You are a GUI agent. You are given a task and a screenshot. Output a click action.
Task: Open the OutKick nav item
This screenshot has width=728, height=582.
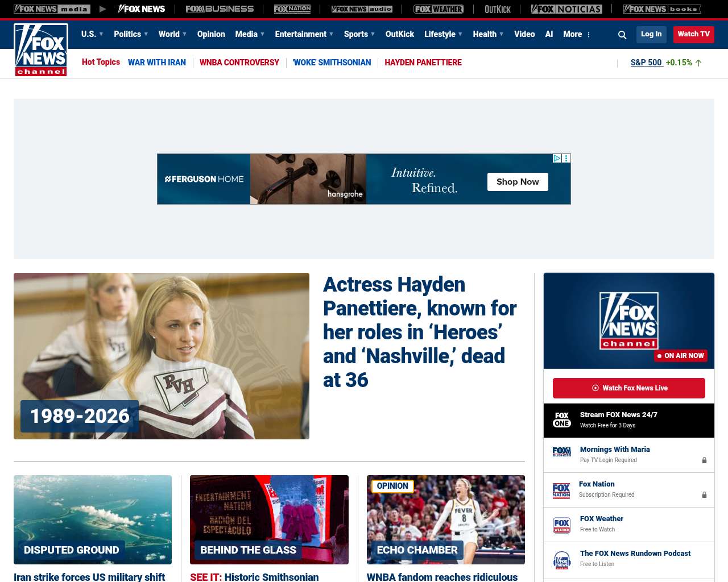(400, 34)
